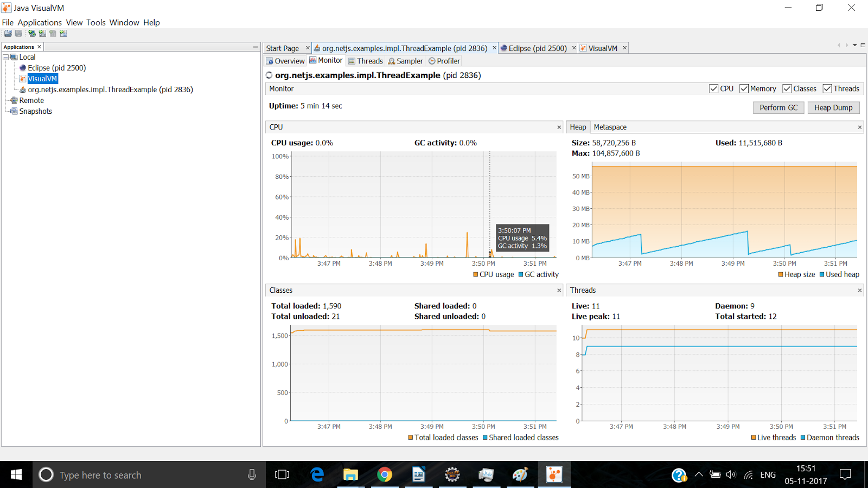Image resolution: width=868 pixels, height=488 pixels.
Task: Click Add Remote Host toolbar icon
Action: (x=32, y=34)
